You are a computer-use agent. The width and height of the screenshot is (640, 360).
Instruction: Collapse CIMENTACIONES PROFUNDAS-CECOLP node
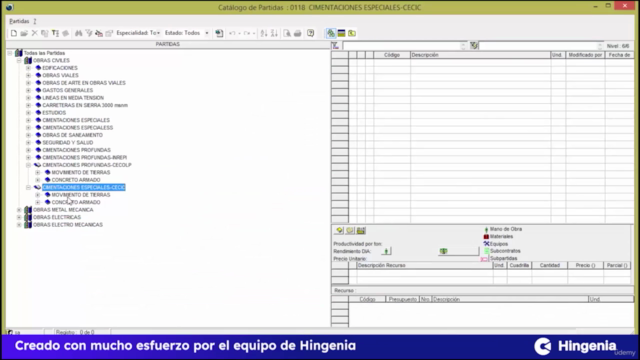[28, 165]
